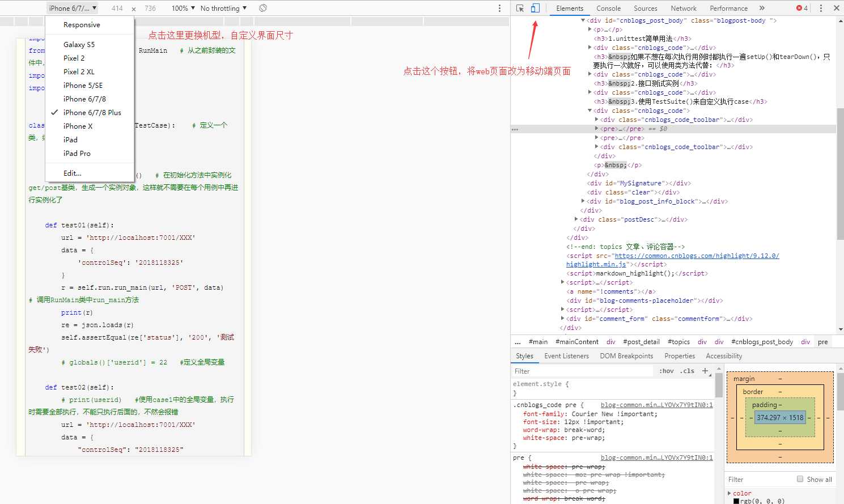Add a new style rule
Image resolution: width=844 pixels, height=504 pixels.
[x=705, y=371]
